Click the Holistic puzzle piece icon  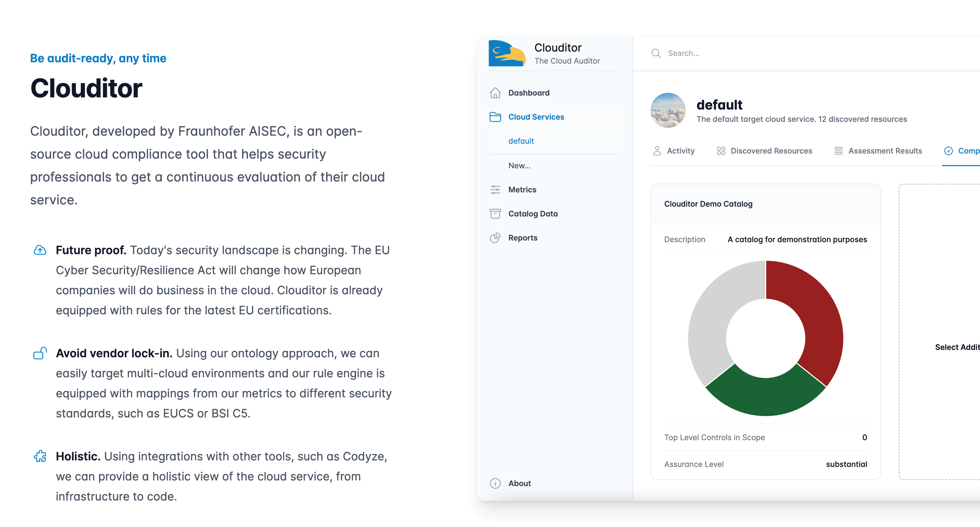point(40,456)
